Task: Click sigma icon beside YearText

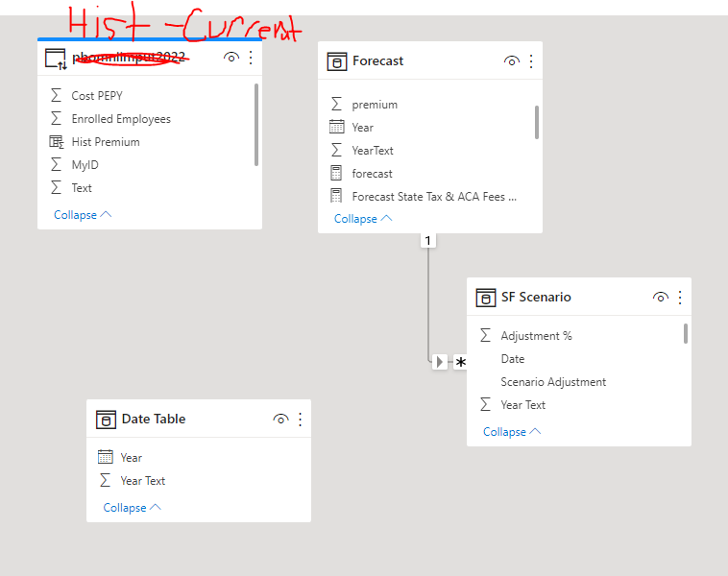Action: [336, 150]
